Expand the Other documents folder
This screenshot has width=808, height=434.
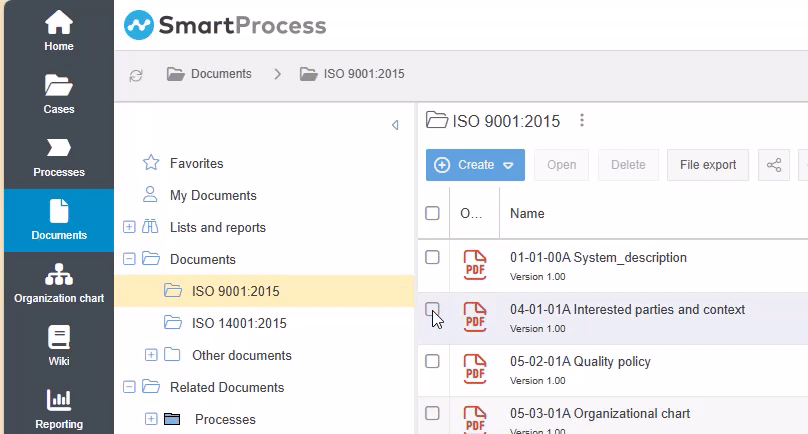[x=151, y=355]
